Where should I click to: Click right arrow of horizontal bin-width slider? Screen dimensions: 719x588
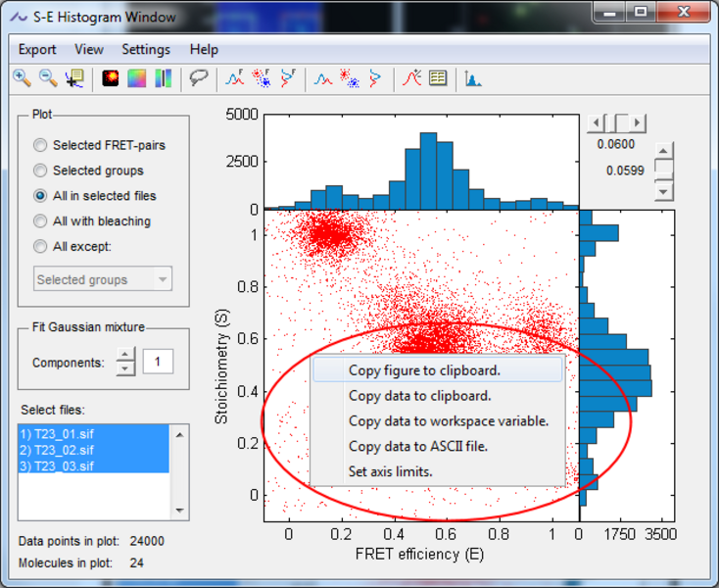pos(639,123)
